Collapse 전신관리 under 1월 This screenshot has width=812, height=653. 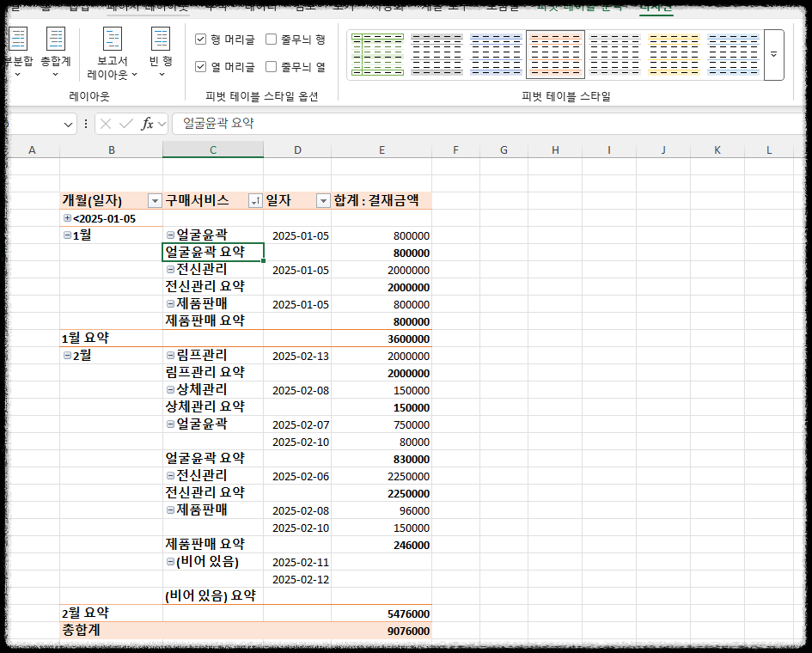[x=170, y=269]
